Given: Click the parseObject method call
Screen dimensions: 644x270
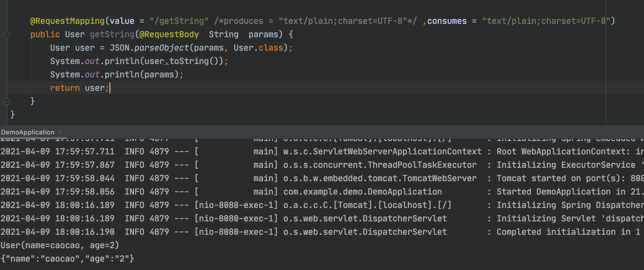Looking at the screenshot, I should point(161,48).
